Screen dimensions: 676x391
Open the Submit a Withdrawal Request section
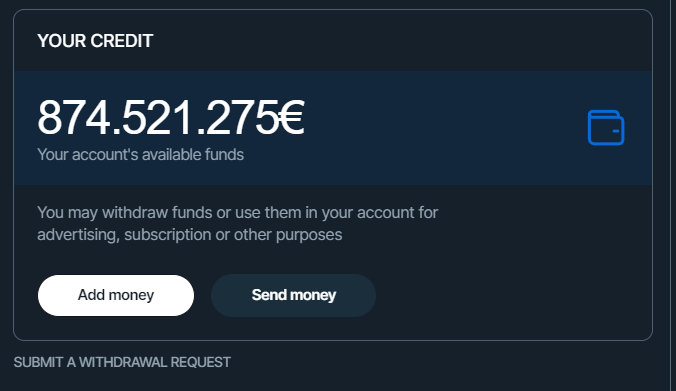point(122,362)
